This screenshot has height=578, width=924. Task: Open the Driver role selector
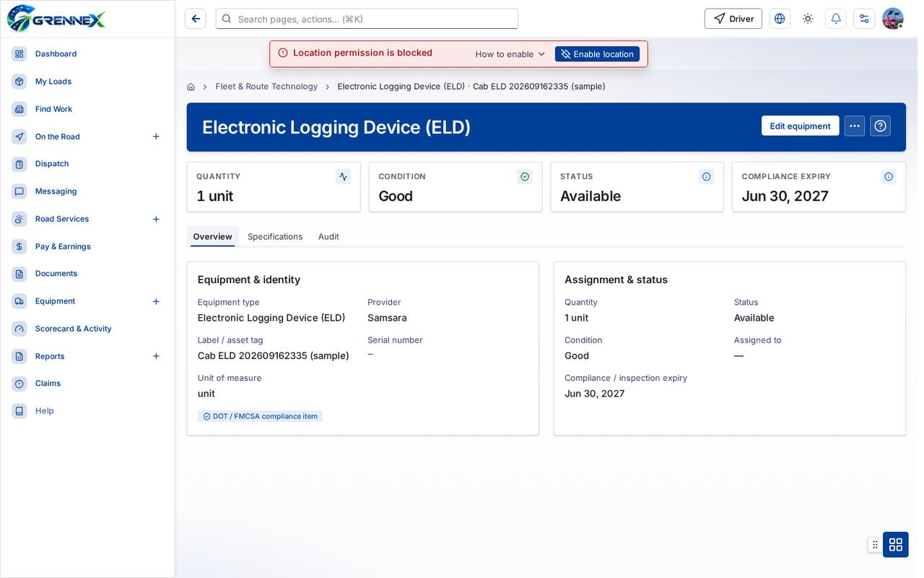tap(733, 19)
